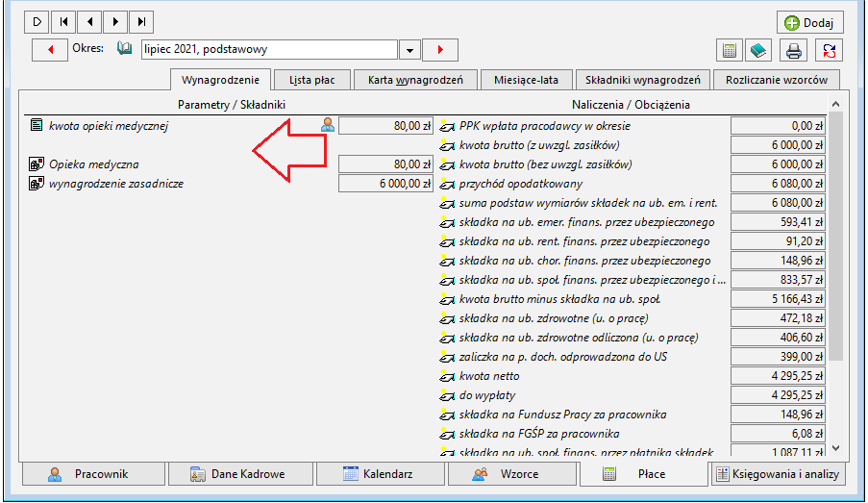Open the Karta wynagrodzeń tab
This screenshot has height=503, width=868.
pos(415,80)
